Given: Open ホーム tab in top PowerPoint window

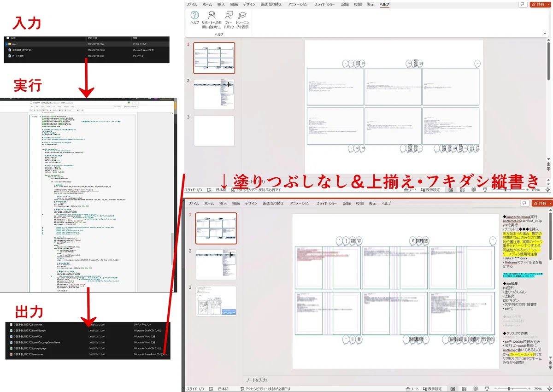Looking at the screenshot, I should tap(208, 4).
